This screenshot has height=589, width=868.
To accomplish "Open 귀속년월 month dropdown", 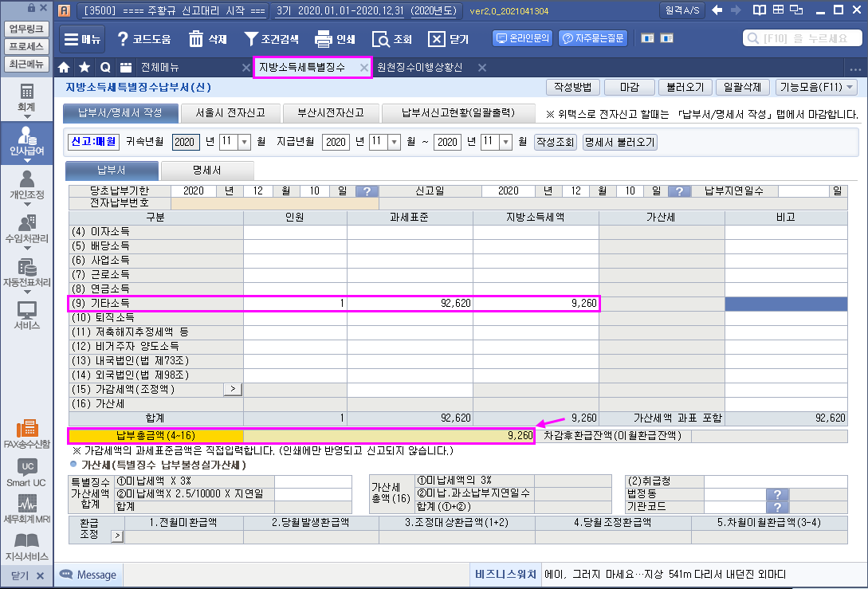I will [244, 142].
